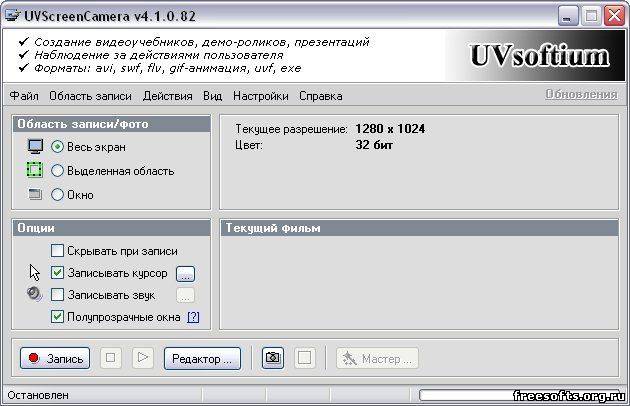
Task: Click the "Текущее разрешение:" label
Action: tap(291, 129)
